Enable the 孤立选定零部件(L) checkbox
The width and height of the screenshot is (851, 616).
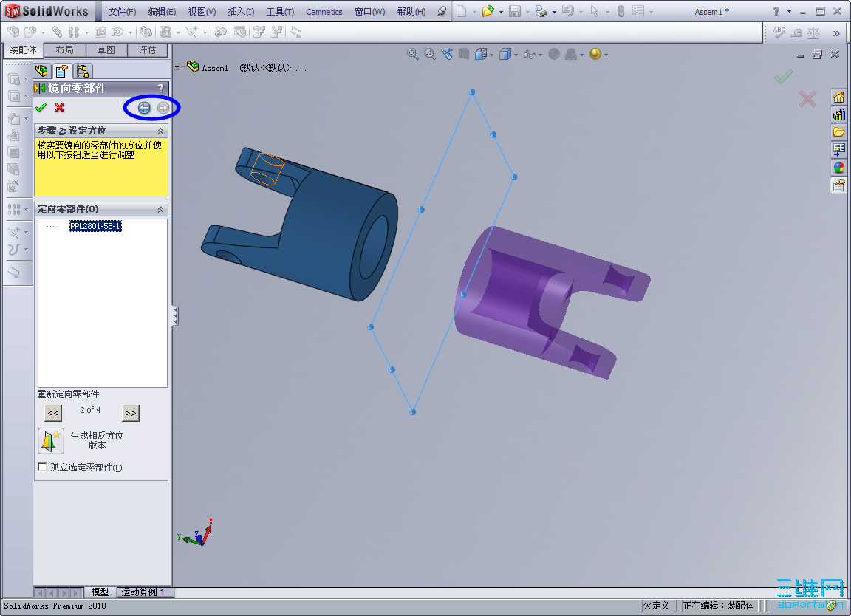point(42,468)
